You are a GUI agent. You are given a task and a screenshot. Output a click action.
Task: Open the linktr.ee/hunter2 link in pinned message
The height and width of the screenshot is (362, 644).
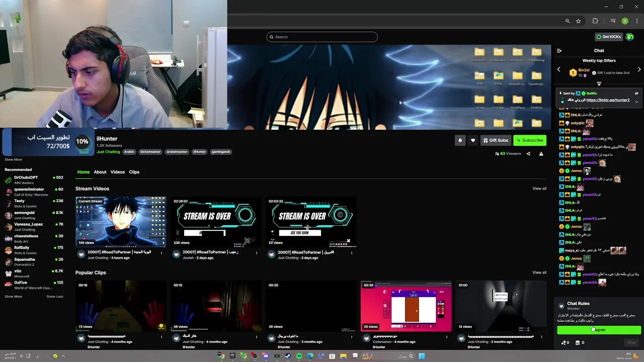click(x=608, y=100)
